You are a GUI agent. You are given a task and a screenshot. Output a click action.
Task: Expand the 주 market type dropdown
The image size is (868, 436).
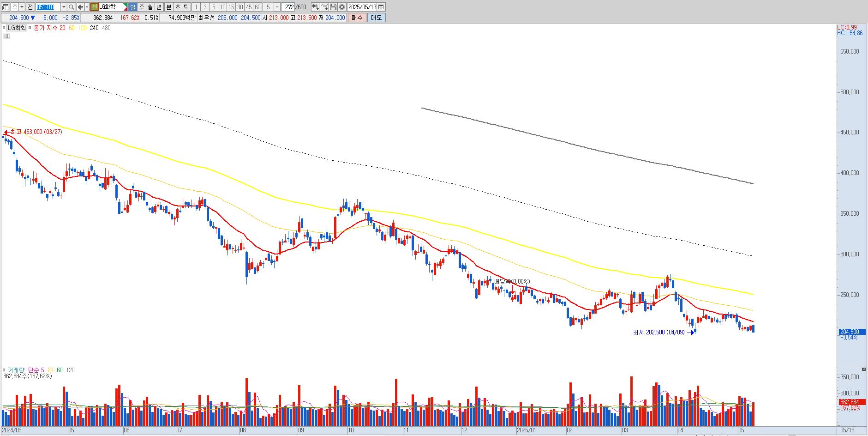click(x=22, y=7)
